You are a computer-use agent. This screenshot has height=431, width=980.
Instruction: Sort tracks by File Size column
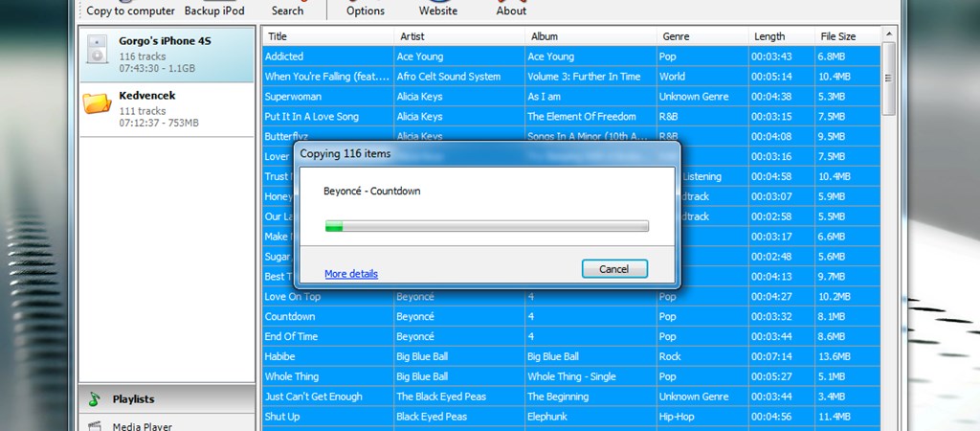[x=847, y=36]
